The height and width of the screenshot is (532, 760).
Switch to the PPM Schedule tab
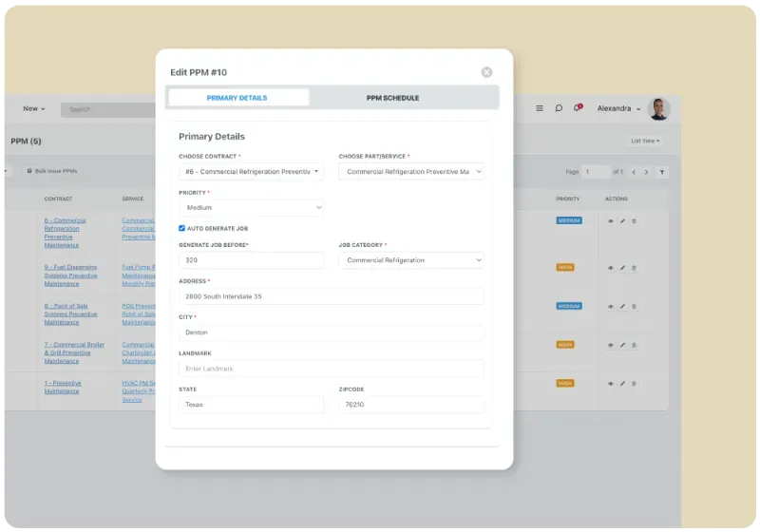coord(392,98)
